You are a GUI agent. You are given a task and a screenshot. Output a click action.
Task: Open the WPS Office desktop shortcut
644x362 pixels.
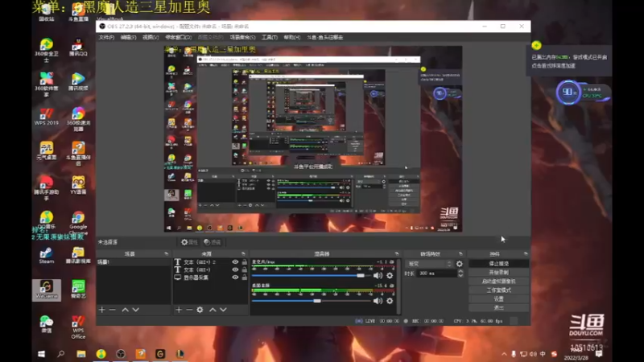point(78,327)
